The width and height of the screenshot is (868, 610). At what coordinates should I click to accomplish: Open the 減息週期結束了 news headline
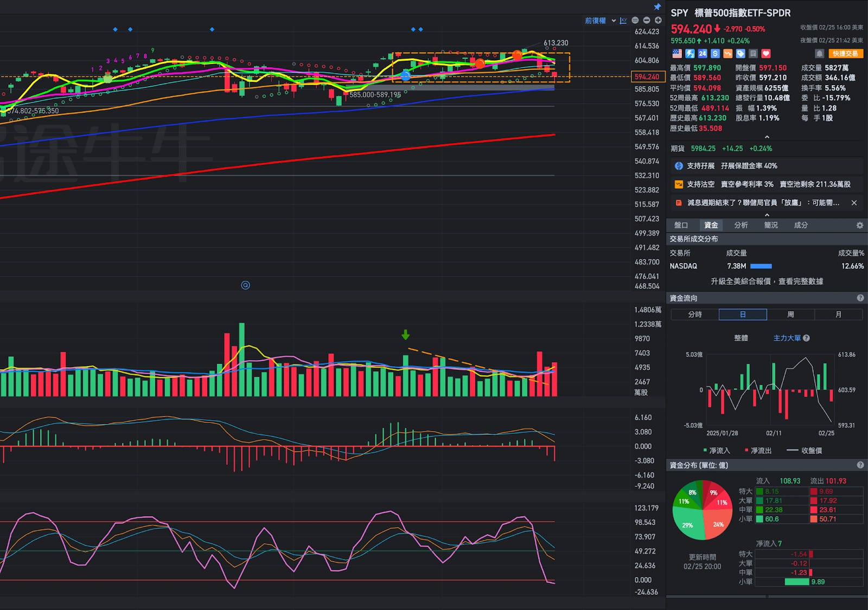763,203
